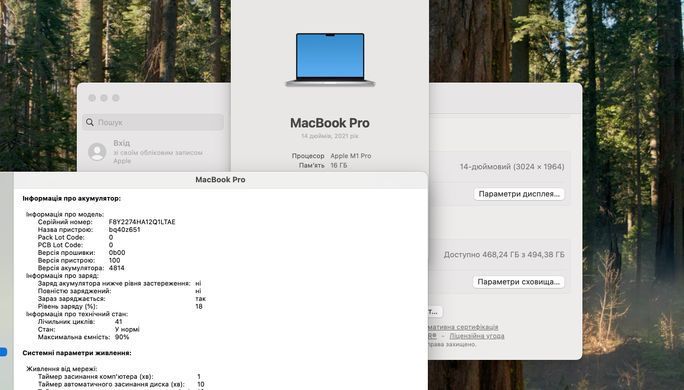The image size is (684, 390).
Task: Click the Інформація про технічний стан subheading
Action: (x=77, y=314)
